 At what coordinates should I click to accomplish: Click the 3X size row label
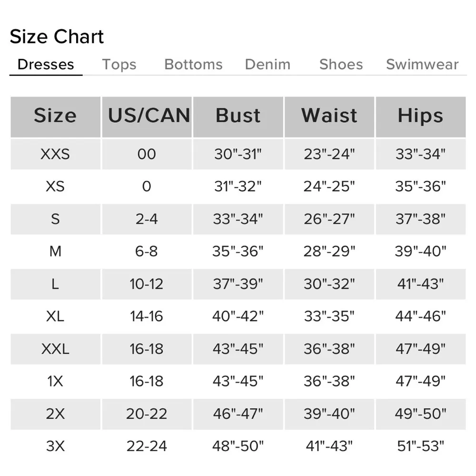(x=55, y=446)
